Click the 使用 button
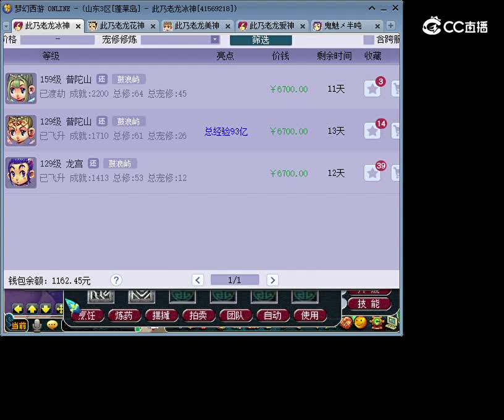Screen dimensions: 504x420 click(x=310, y=316)
